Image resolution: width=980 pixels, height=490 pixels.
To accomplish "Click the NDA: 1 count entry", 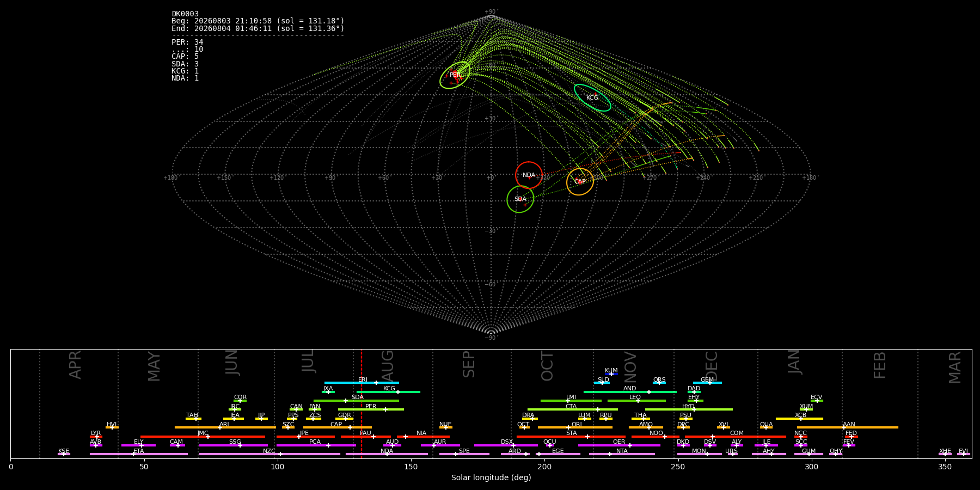I will pos(185,78).
